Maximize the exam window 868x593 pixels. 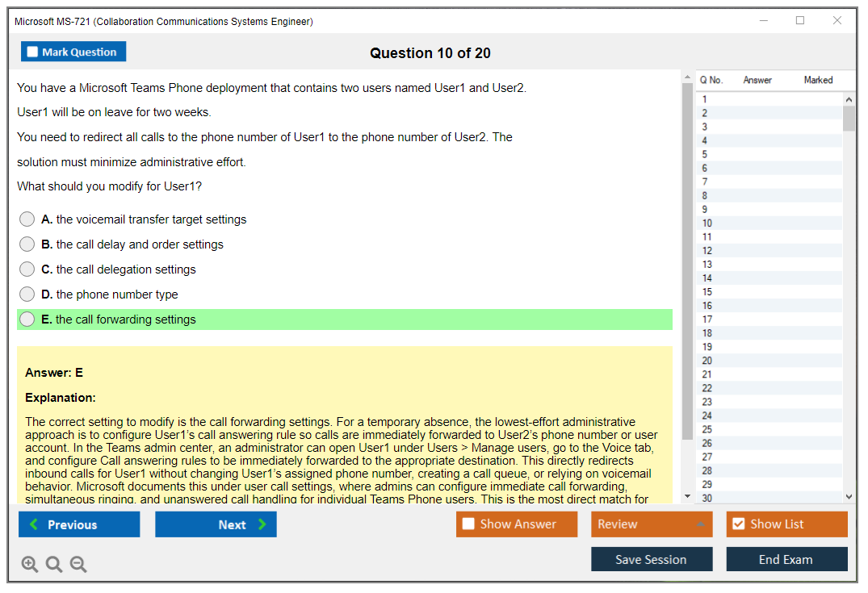tap(800, 20)
